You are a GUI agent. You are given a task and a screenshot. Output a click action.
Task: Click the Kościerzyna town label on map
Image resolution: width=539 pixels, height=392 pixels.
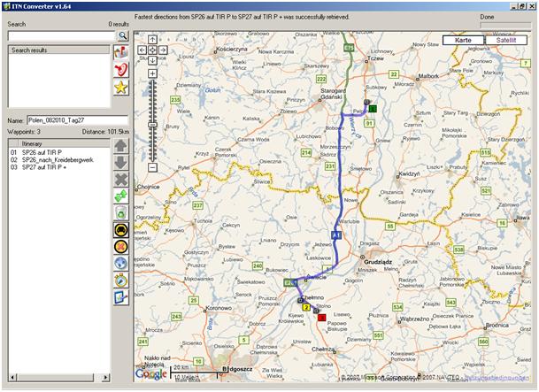click(x=232, y=50)
